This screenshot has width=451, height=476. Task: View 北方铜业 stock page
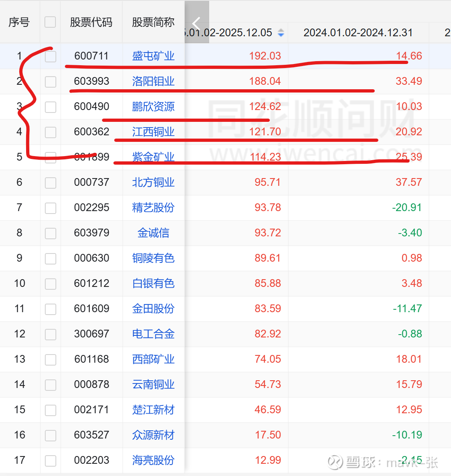[153, 182]
